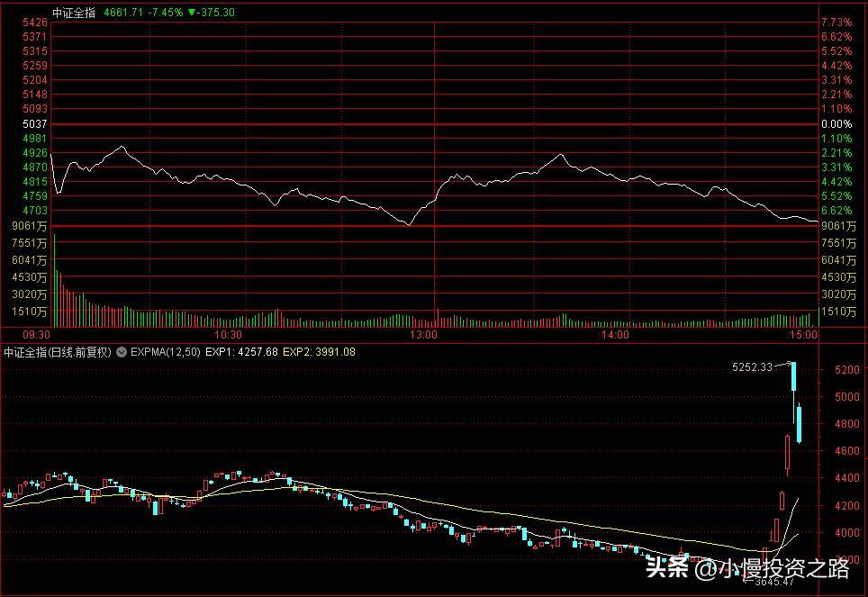
Task: Click the 10:30 time axis label
Action: [x=228, y=335]
